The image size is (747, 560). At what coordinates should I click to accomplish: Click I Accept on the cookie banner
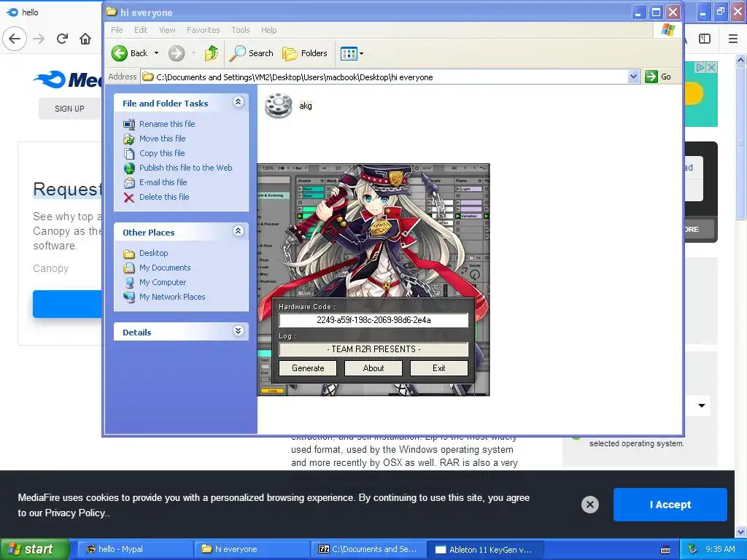670,505
